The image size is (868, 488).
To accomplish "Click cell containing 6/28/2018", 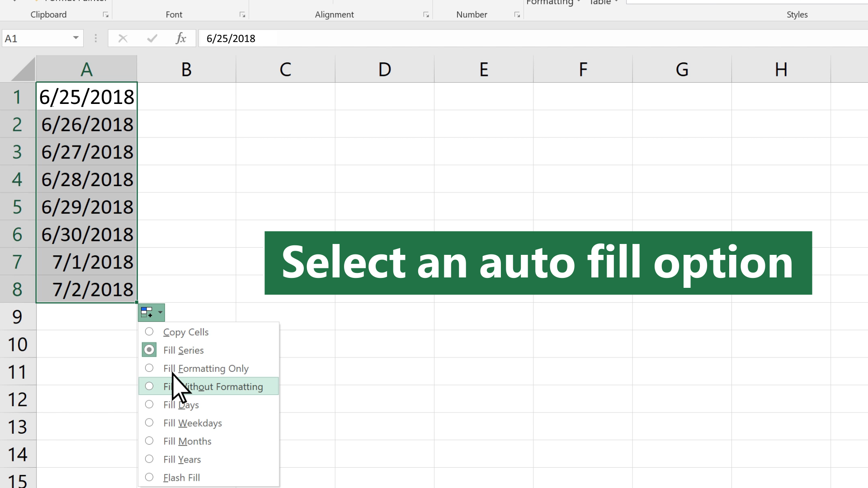I will click(86, 179).
